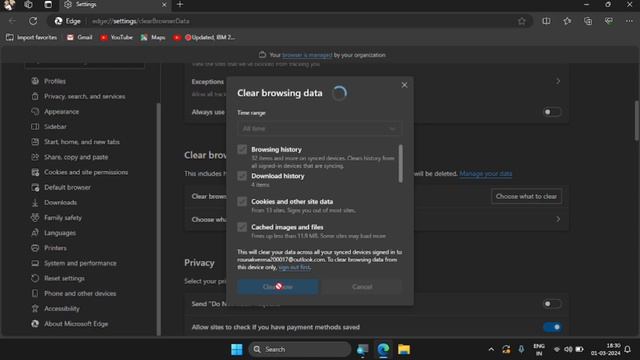Open the Browser essentials icon
The width and height of the screenshot is (640, 360).
click(609, 21)
